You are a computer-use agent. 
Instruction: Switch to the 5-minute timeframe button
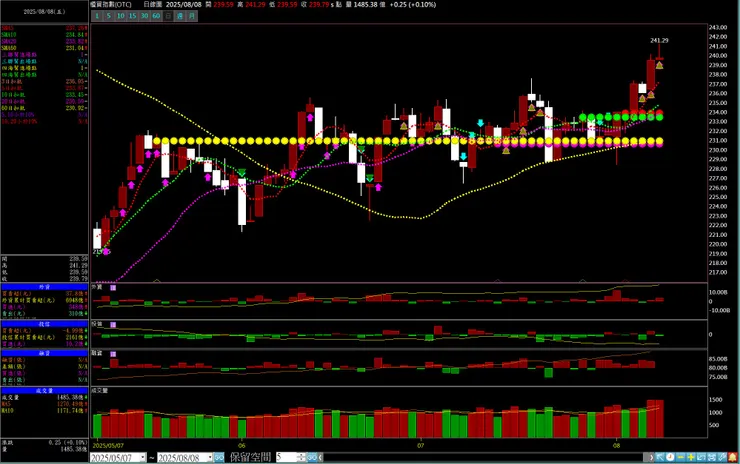pyautogui.click(x=109, y=16)
